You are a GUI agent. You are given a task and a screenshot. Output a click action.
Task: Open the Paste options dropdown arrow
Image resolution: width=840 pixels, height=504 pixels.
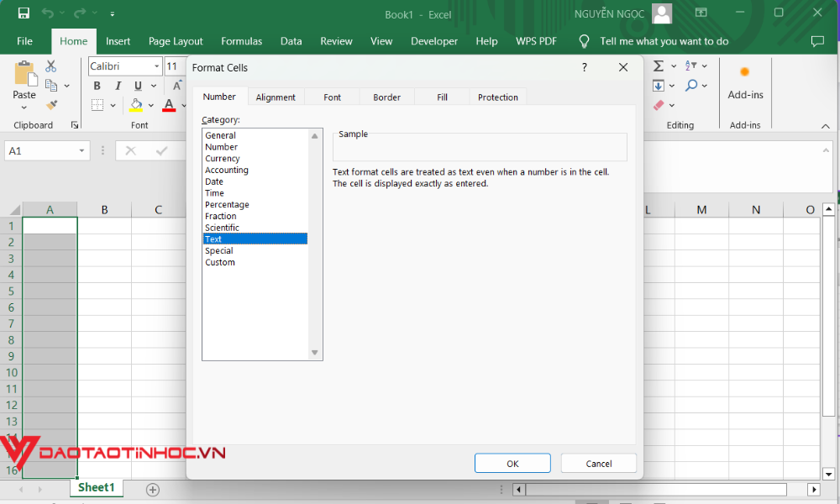click(24, 108)
